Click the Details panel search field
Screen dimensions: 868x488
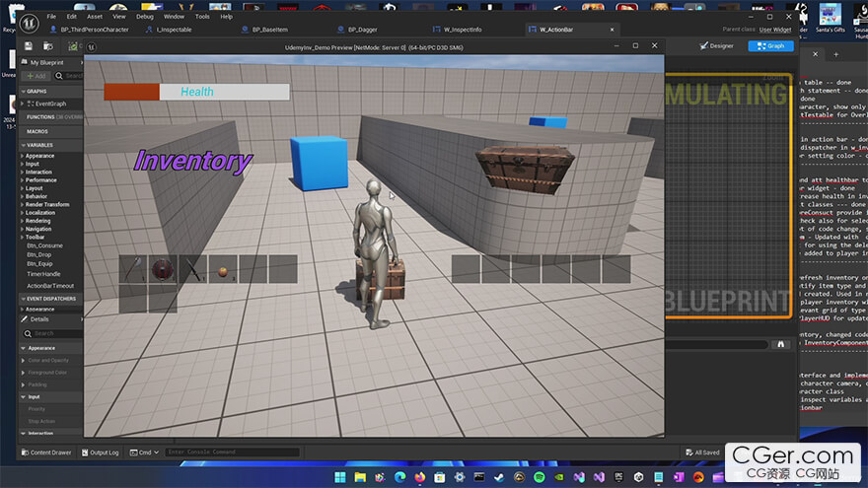pos(53,333)
